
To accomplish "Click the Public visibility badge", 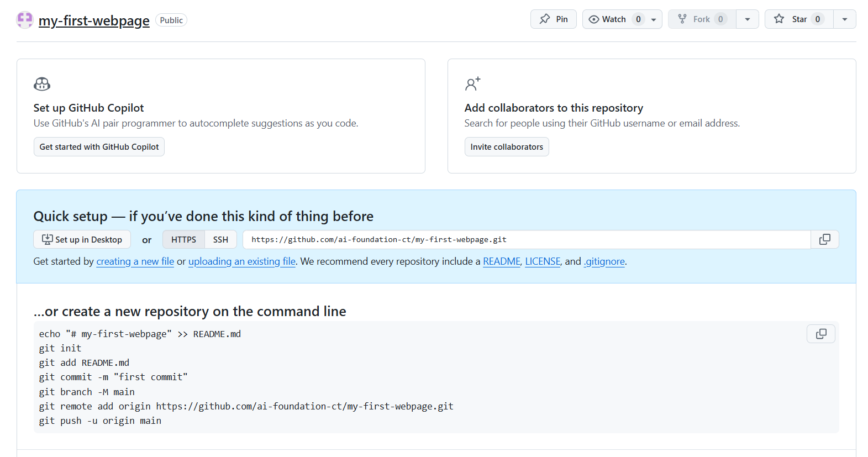I will pyautogui.click(x=171, y=20).
